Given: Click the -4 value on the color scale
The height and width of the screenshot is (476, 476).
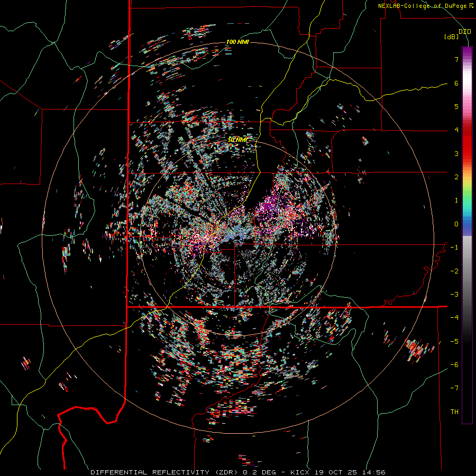Looking at the screenshot, I should point(454,318).
